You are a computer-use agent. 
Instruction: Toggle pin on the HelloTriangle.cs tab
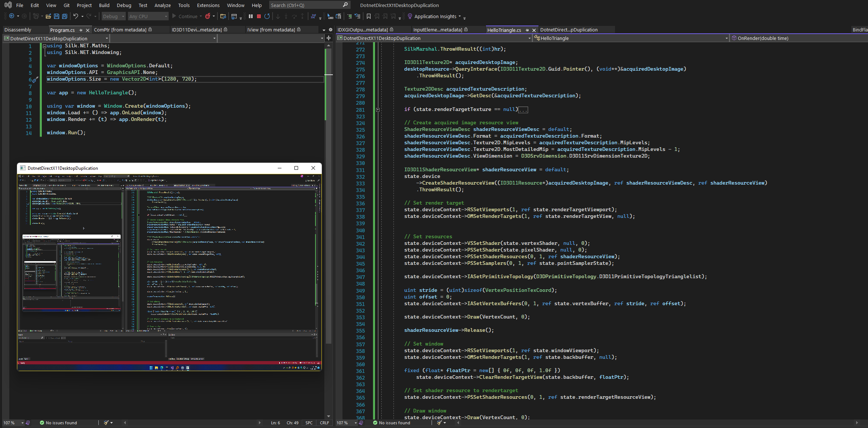[527, 30]
